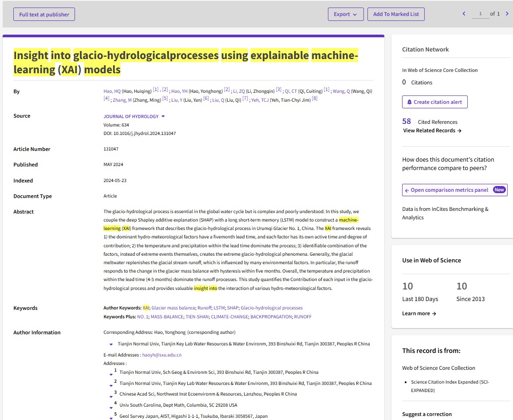Expand address 5 Geol Survey Japan

click(x=111, y=418)
